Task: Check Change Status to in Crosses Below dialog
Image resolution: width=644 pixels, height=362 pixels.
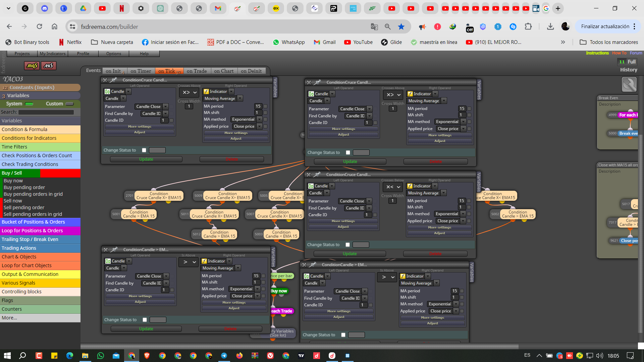Action: click(x=347, y=245)
